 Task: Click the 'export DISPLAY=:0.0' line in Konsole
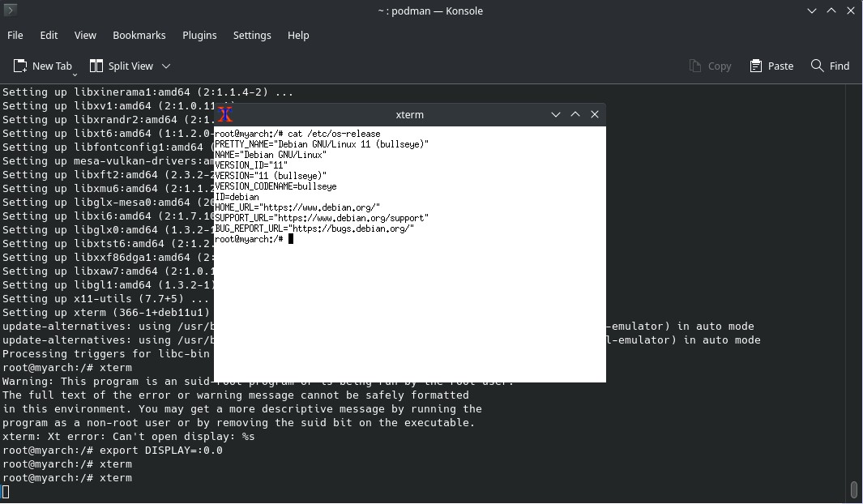click(161, 450)
